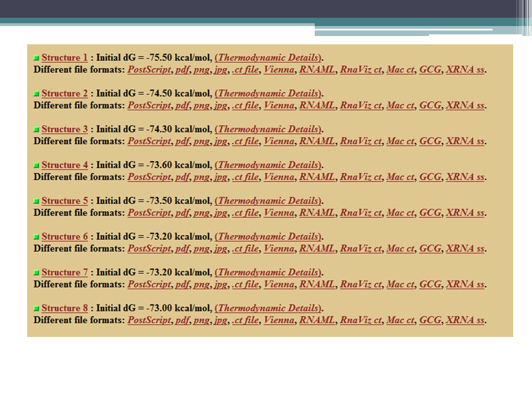Download PostScript file for Structure 2

[x=149, y=105]
